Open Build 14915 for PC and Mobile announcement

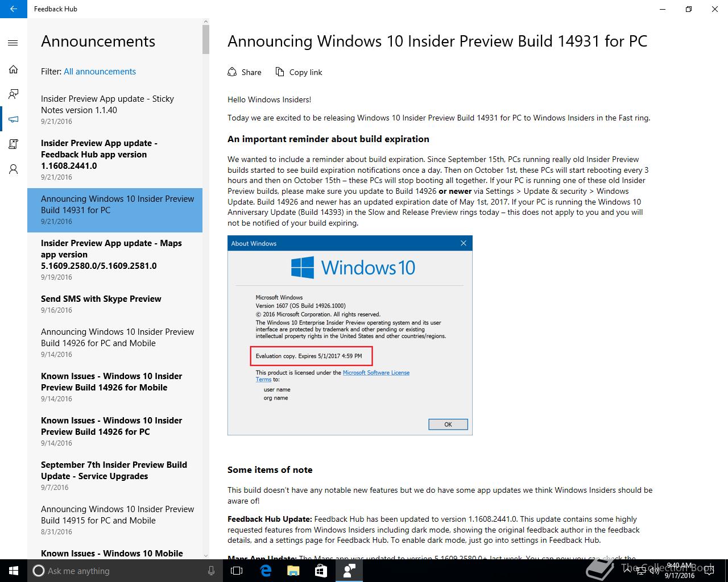pyautogui.click(x=115, y=520)
